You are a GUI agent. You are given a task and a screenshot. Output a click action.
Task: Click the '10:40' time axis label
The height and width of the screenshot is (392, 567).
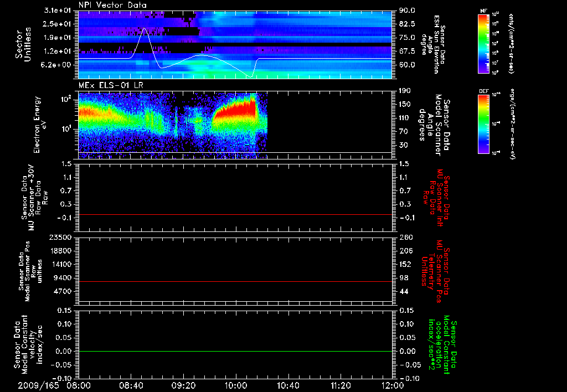288,386
